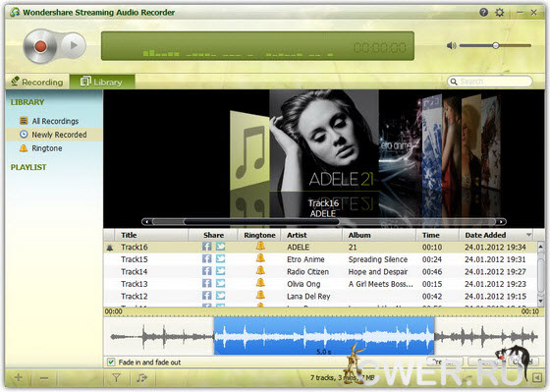Viewport: 550px width, 392px height.
Task: Share Track13 on Twitter
Action: (x=220, y=284)
